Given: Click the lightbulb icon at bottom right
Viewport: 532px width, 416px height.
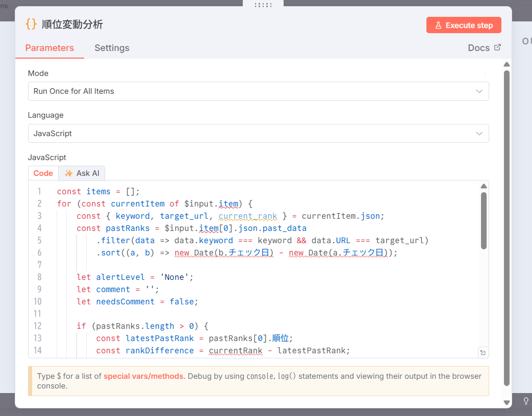Looking at the screenshot, I should point(526,401).
